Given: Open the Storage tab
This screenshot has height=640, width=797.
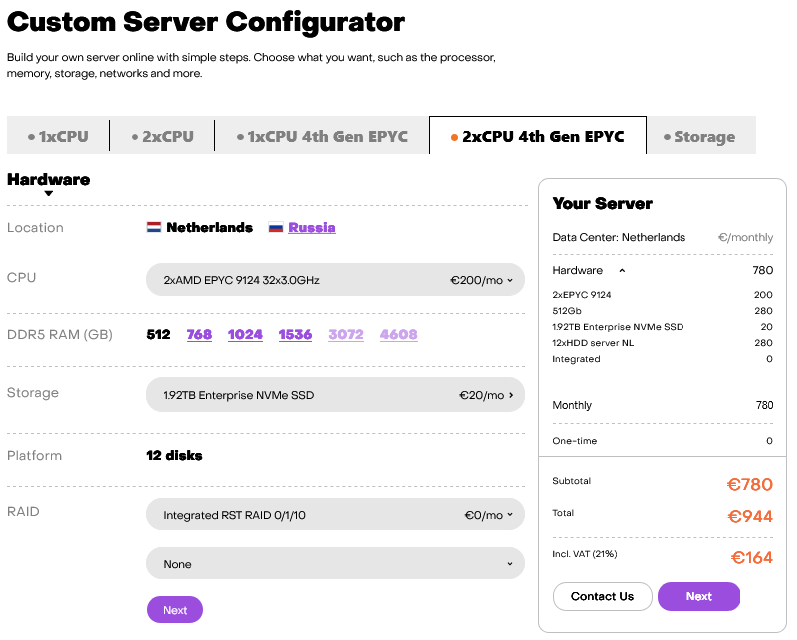Looking at the screenshot, I should (700, 137).
